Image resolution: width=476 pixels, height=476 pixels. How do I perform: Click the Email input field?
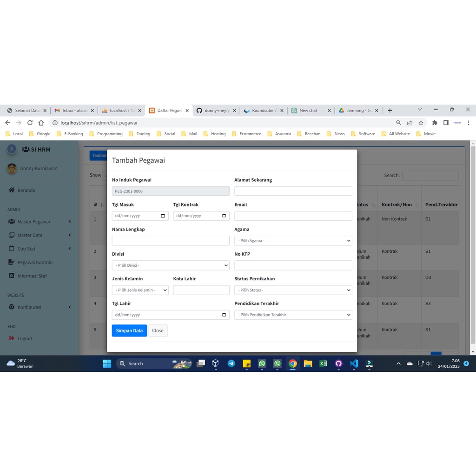(x=293, y=216)
